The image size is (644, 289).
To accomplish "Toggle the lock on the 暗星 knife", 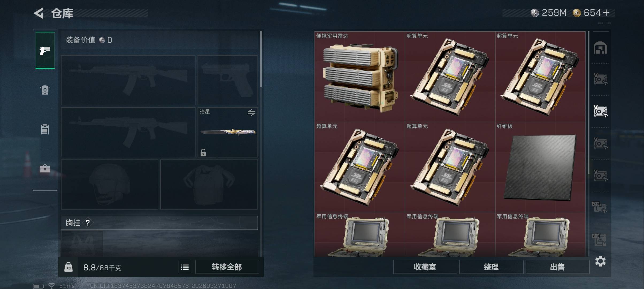I will [203, 153].
